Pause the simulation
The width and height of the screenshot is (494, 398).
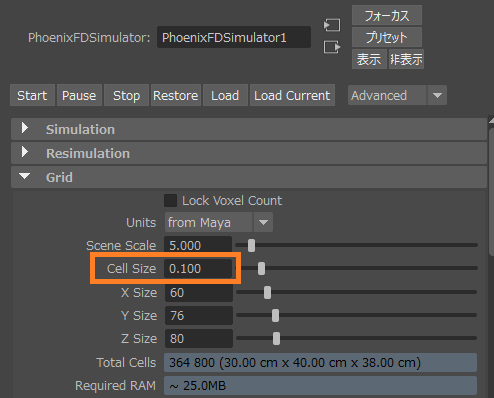click(79, 95)
